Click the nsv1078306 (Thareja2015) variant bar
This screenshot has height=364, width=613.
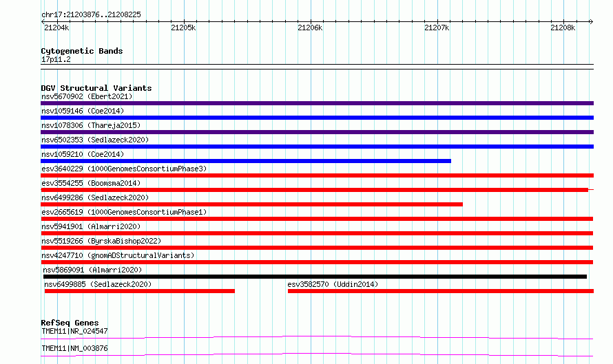coord(317,132)
